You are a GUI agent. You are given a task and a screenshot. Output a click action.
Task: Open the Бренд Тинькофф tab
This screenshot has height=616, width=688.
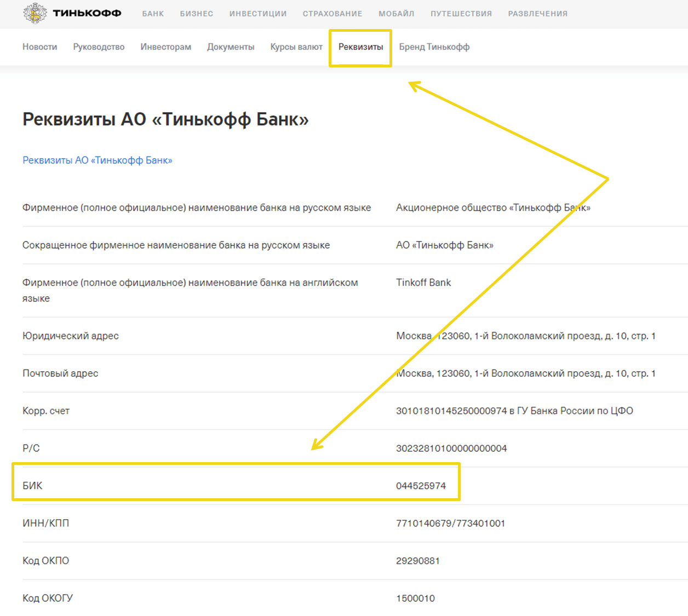click(x=434, y=47)
